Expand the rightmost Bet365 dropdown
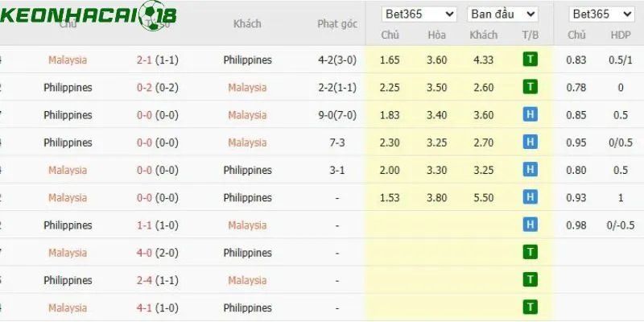This screenshot has width=644, height=322. click(601, 14)
